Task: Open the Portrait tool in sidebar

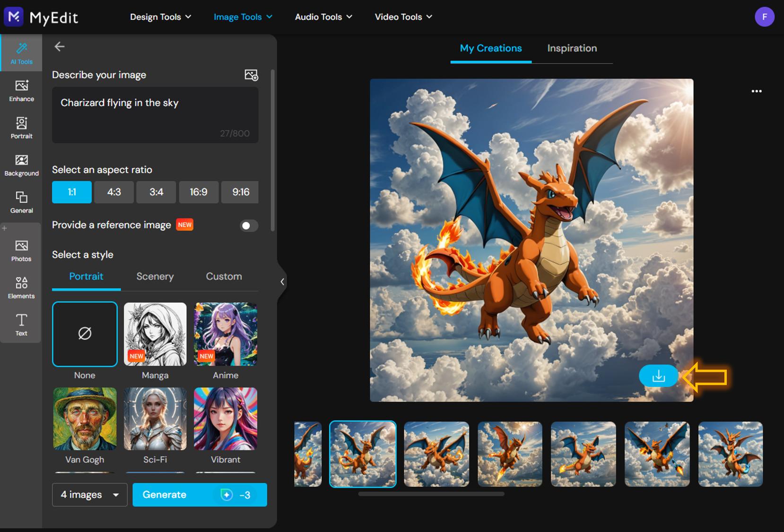Action: (21, 128)
